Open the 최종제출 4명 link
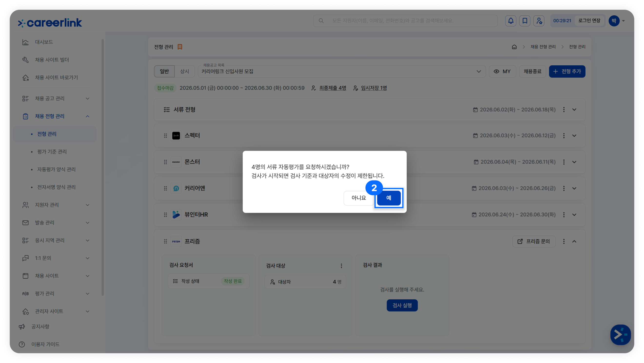644x363 pixels. 332,88
